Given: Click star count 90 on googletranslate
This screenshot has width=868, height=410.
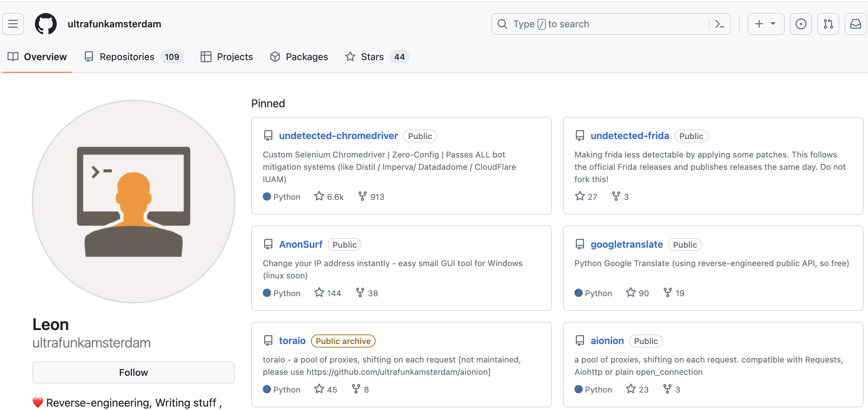Looking at the screenshot, I should [637, 293].
